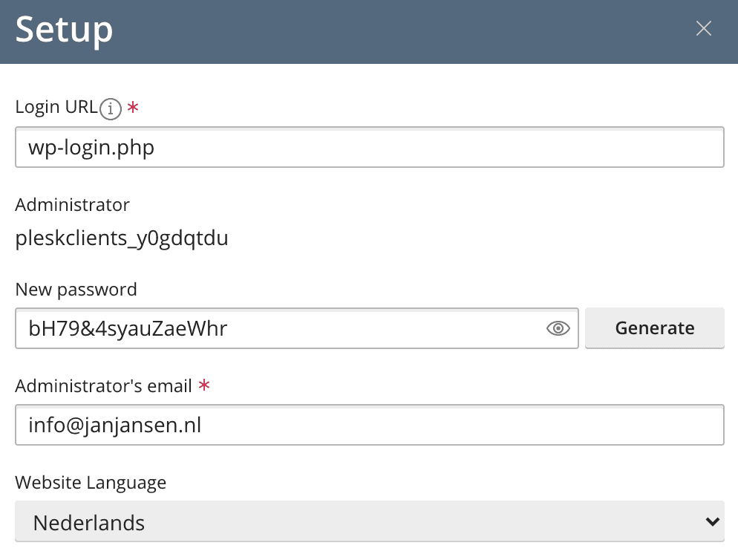The height and width of the screenshot is (560, 738).
Task: Click the New password label
Action: [x=76, y=289]
